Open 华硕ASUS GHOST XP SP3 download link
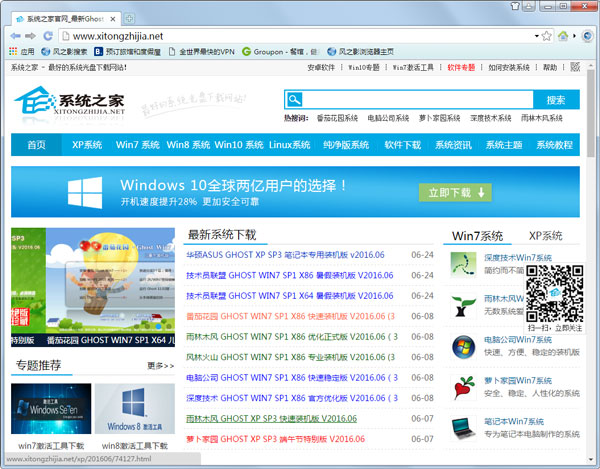The width and height of the screenshot is (600, 469). tap(285, 255)
